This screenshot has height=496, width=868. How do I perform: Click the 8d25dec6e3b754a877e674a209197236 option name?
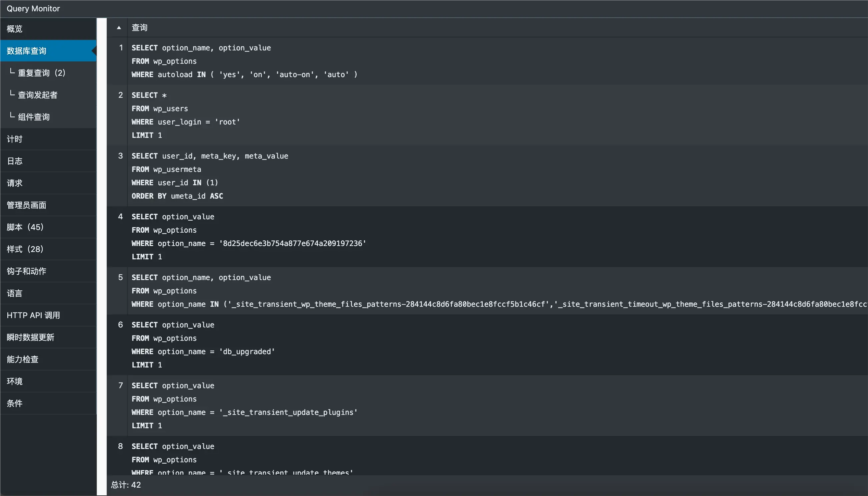click(293, 244)
